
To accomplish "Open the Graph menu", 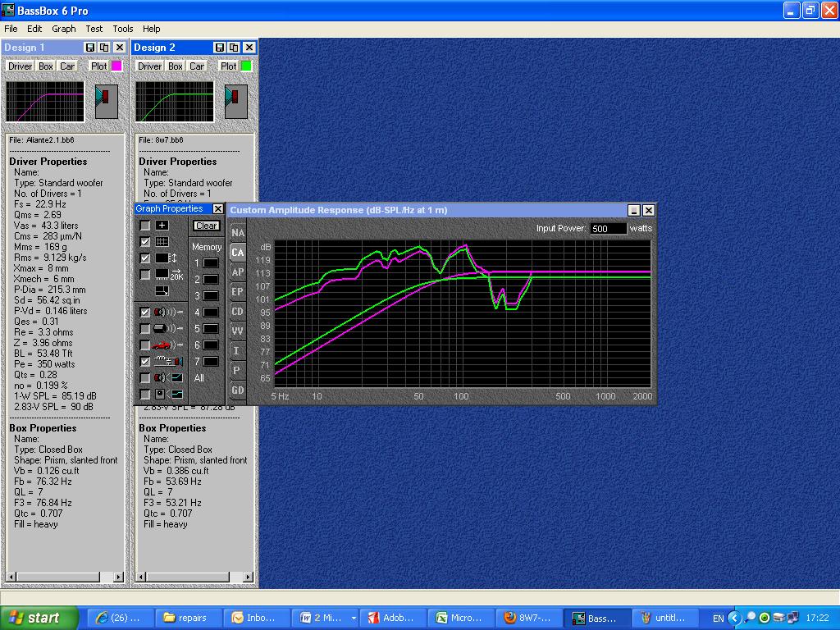I will 64,29.
